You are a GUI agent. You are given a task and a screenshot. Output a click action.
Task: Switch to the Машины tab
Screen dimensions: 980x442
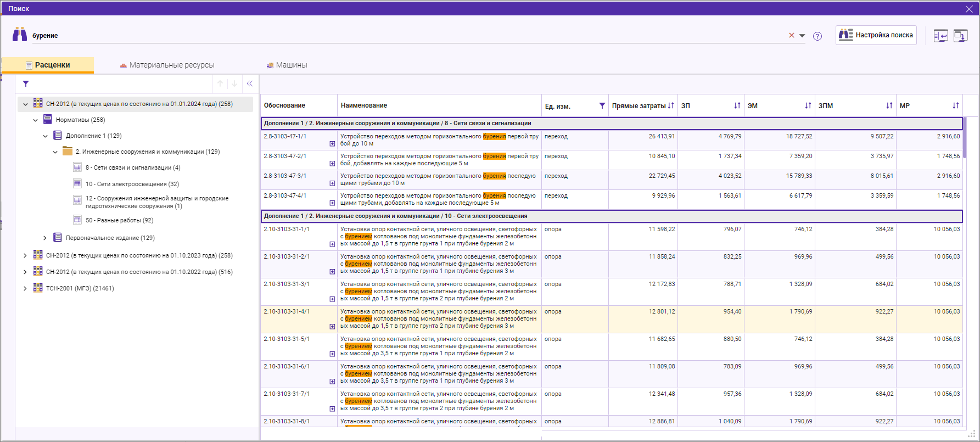pyautogui.click(x=287, y=65)
